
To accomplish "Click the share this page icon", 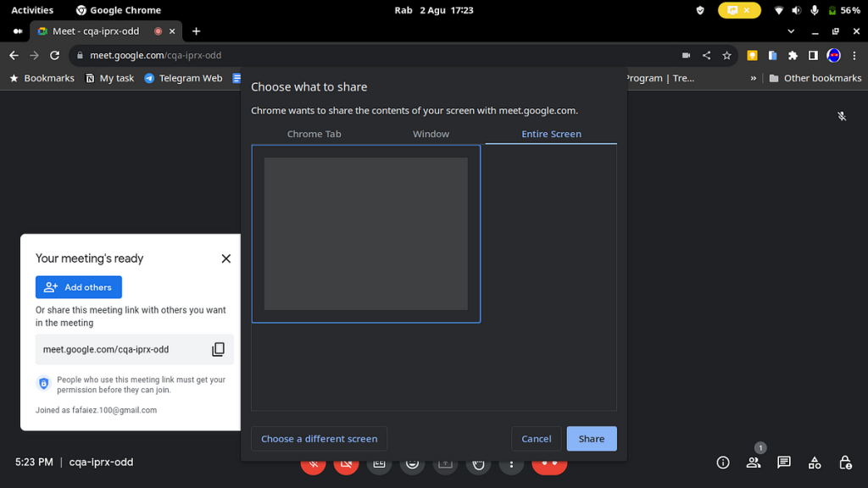I will (706, 55).
